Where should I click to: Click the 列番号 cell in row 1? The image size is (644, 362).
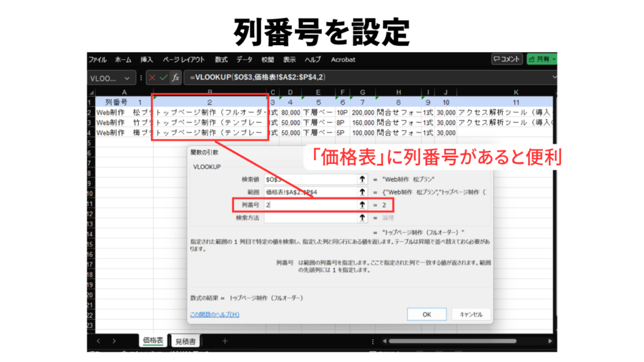click(x=124, y=102)
